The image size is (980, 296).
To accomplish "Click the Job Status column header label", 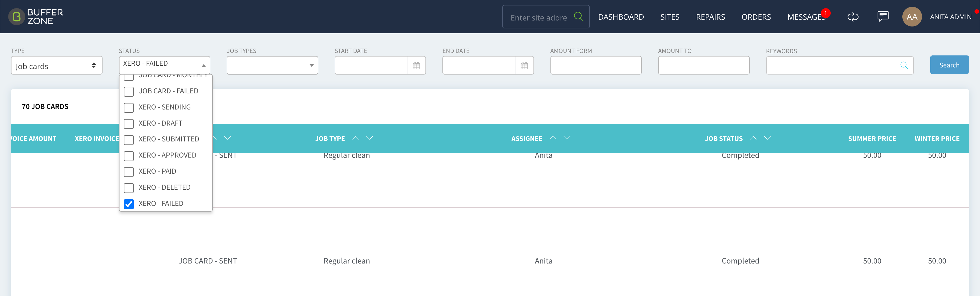I will (723, 139).
